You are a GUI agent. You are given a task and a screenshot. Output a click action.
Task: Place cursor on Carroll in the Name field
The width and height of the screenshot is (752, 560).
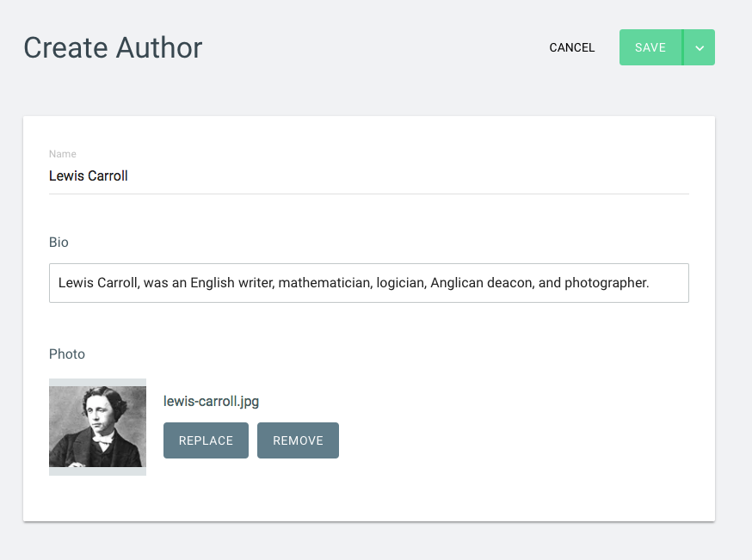108,176
